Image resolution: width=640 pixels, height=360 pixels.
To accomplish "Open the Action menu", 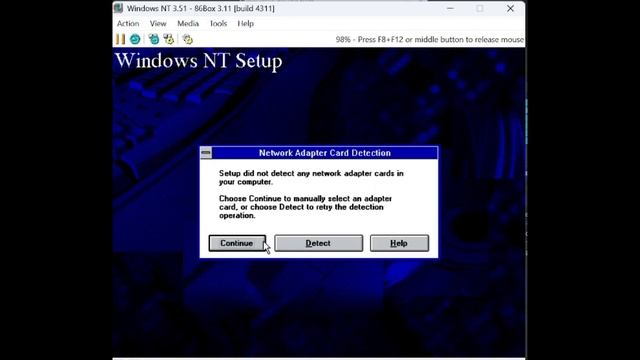I will pos(128,24).
